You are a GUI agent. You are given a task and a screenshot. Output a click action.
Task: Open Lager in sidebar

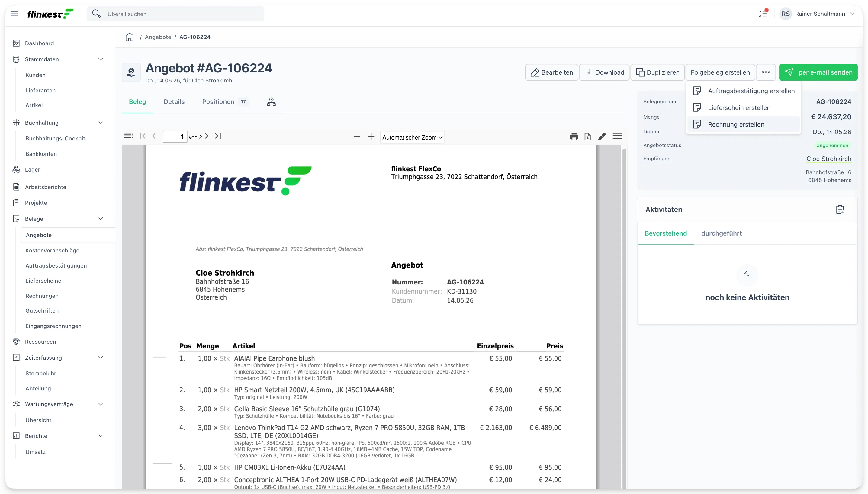pos(32,170)
